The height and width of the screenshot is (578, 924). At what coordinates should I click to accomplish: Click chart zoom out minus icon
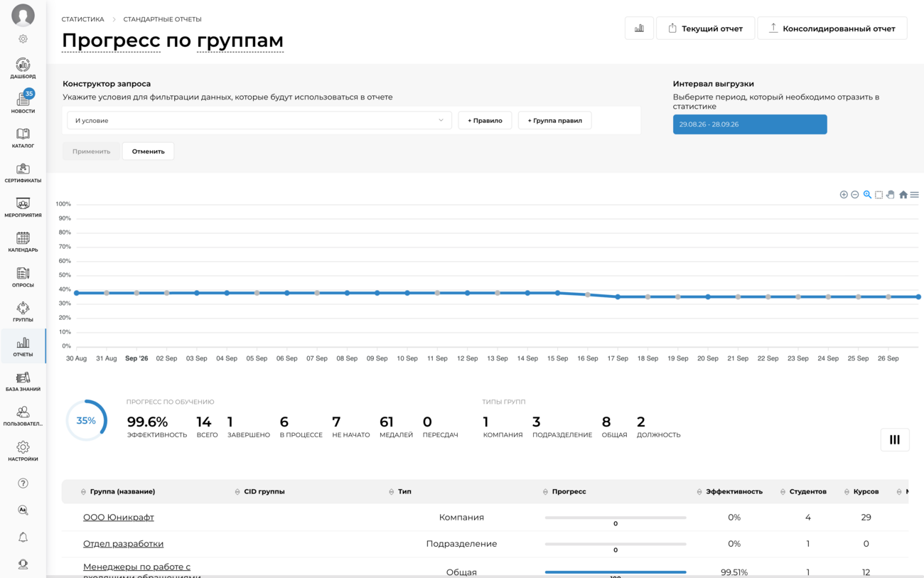[x=855, y=195]
